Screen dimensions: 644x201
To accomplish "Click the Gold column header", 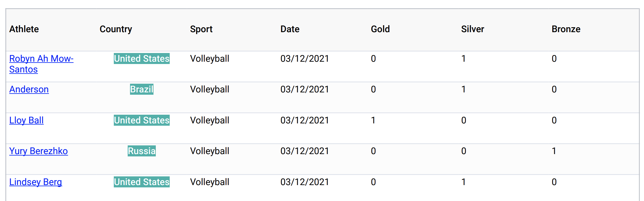I will coord(380,29).
